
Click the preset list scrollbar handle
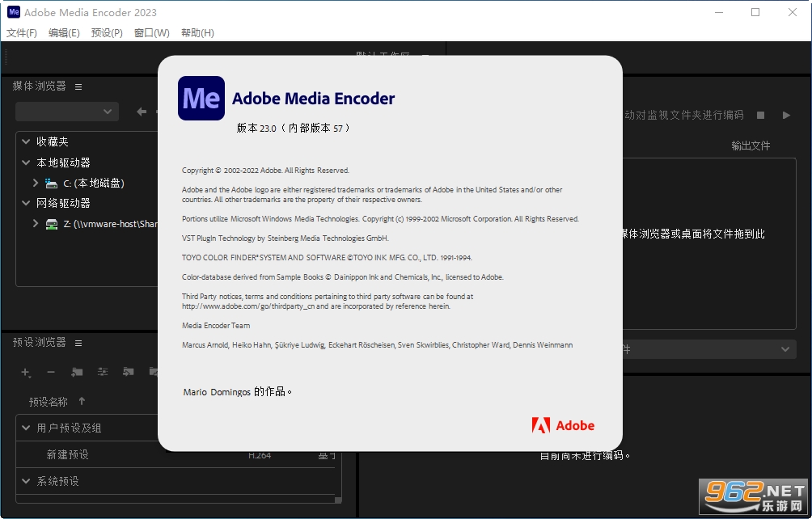point(338,500)
